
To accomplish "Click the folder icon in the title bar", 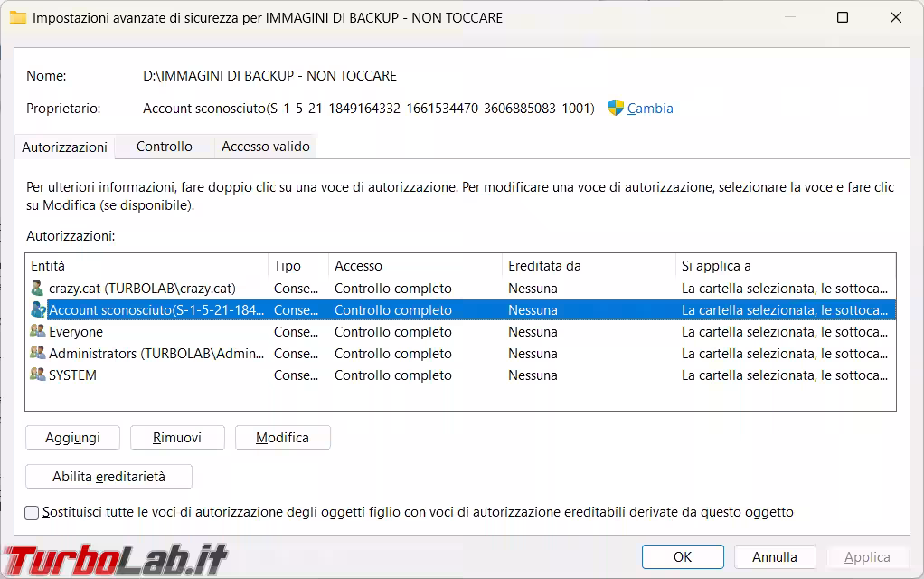I will (x=17, y=17).
